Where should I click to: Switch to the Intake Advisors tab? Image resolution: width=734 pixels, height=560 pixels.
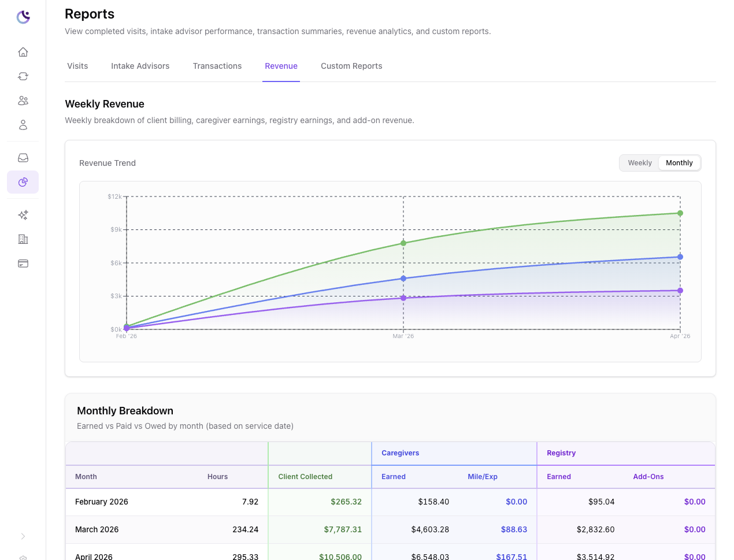(x=140, y=66)
